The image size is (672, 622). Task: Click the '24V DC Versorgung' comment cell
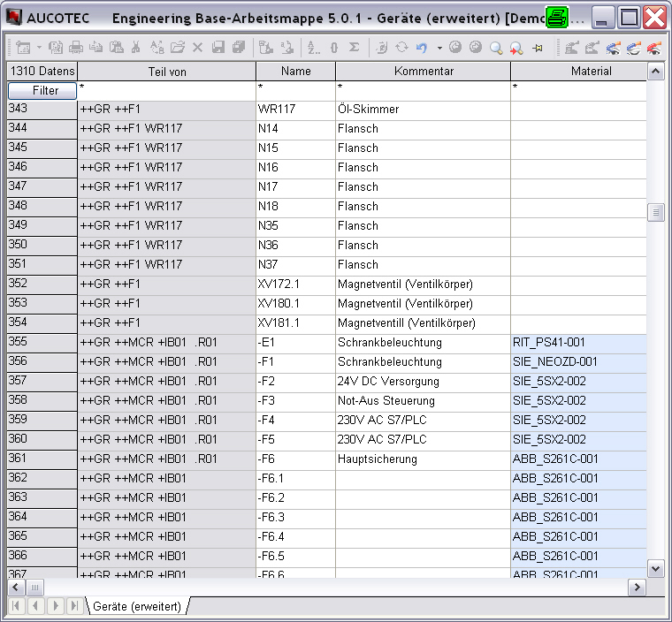point(423,382)
